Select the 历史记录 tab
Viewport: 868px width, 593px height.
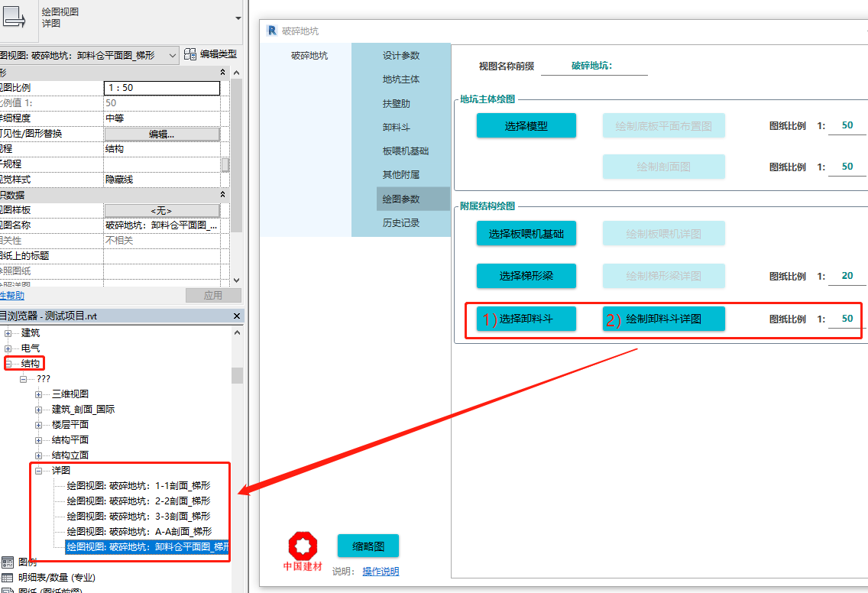click(401, 223)
